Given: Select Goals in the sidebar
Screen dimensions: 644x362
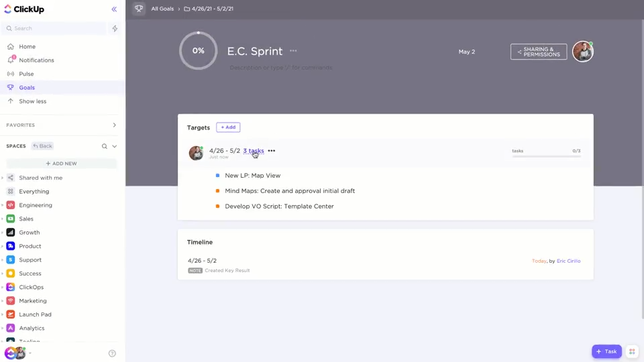Looking at the screenshot, I should [x=27, y=87].
